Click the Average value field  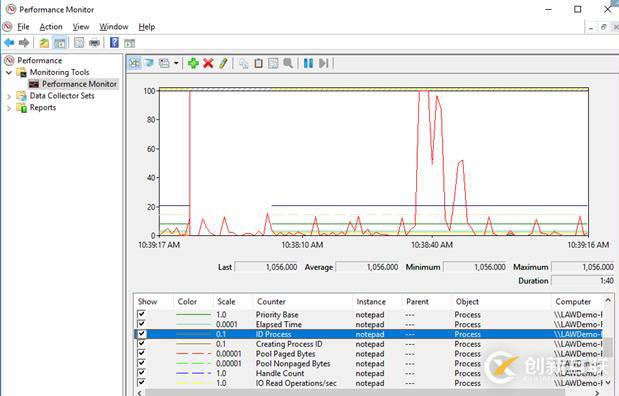[368, 267]
